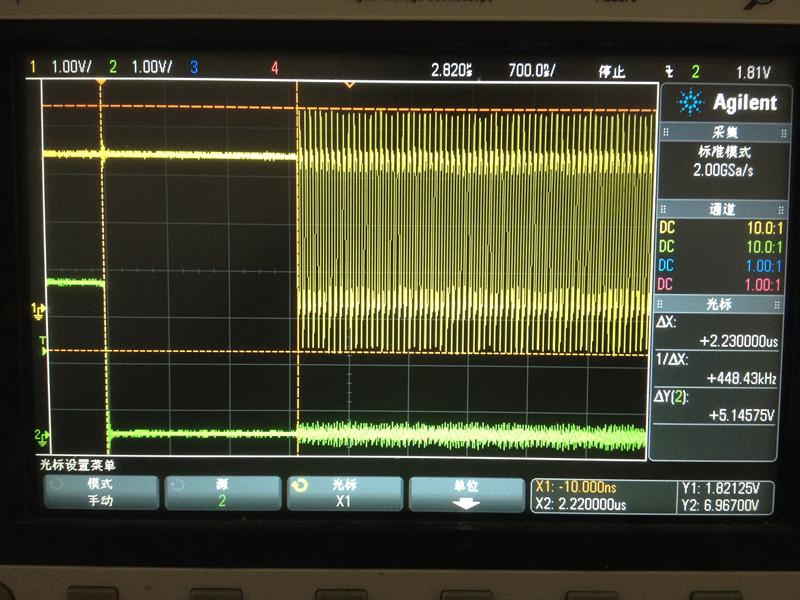This screenshot has height=600, width=800.
Task: Click the 2.820 time delay readout
Action: click(x=452, y=70)
